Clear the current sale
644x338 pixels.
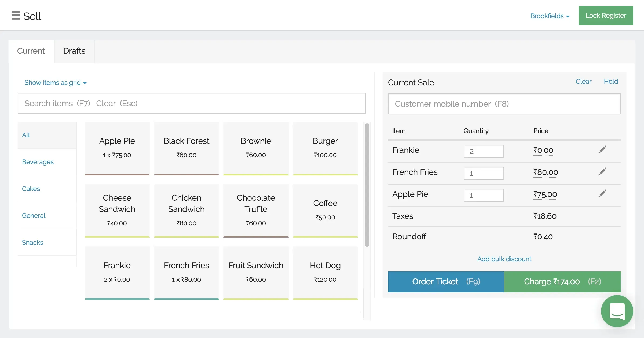coord(583,82)
